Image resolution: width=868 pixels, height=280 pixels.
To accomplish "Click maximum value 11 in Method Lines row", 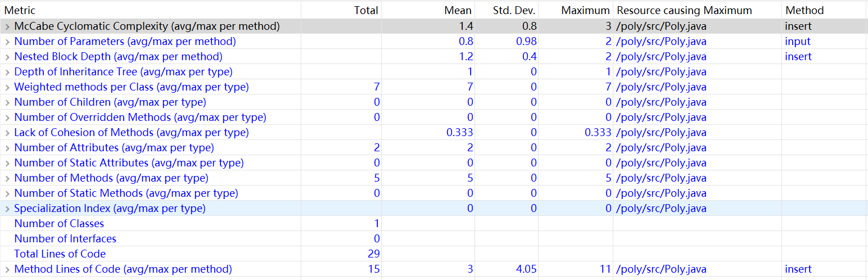I will click(605, 269).
